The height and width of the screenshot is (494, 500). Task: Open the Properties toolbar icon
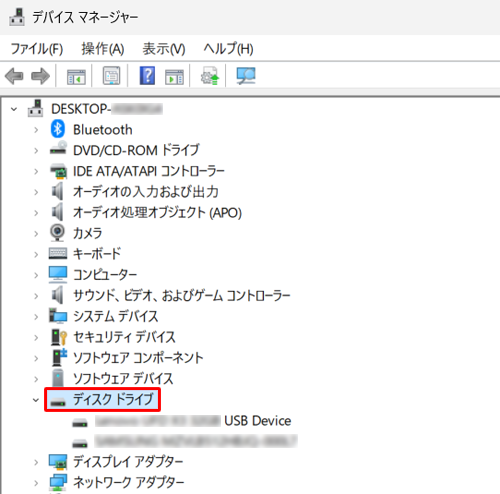coord(111,76)
